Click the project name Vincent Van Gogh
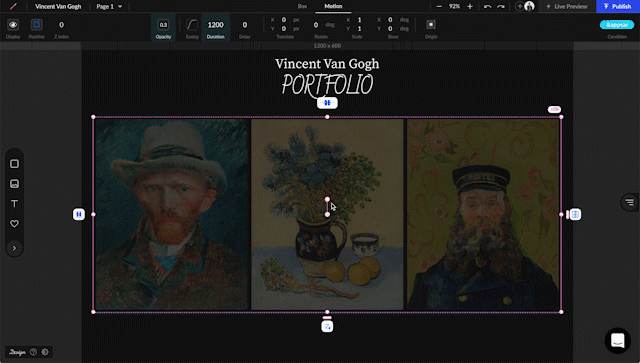640x363 pixels. [x=58, y=7]
